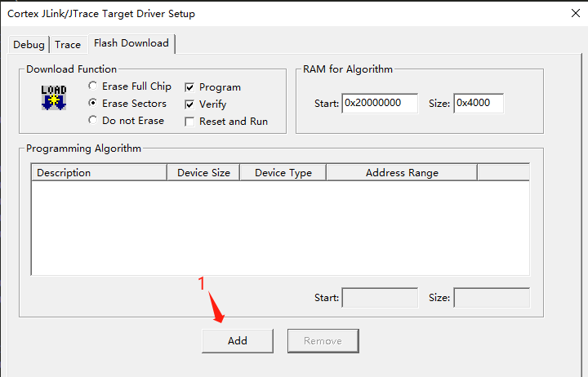Image resolution: width=588 pixels, height=377 pixels.
Task: Click the Description column header
Action: (x=98, y=173)
